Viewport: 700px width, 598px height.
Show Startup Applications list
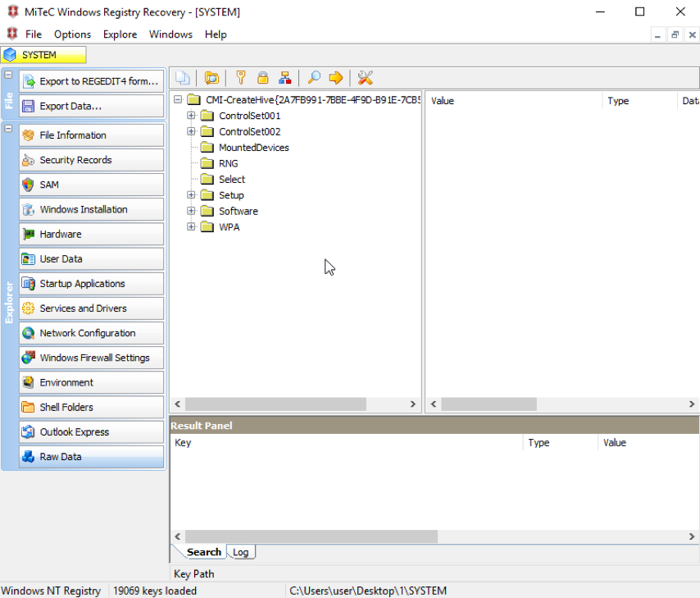point(92,283)
